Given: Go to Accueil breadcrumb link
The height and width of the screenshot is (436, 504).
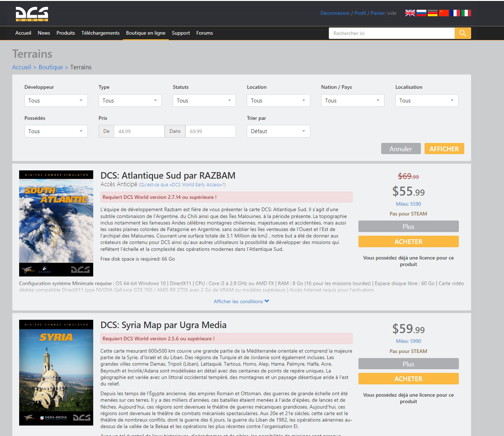Looking at the screenshot, I should coord(22,67).
